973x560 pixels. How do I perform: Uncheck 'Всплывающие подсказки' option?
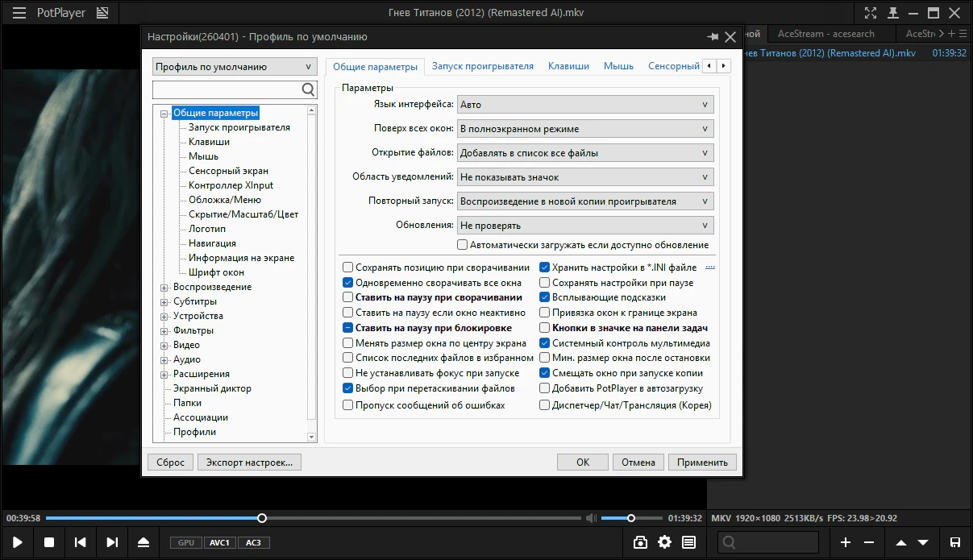click(x=545, y=297)
